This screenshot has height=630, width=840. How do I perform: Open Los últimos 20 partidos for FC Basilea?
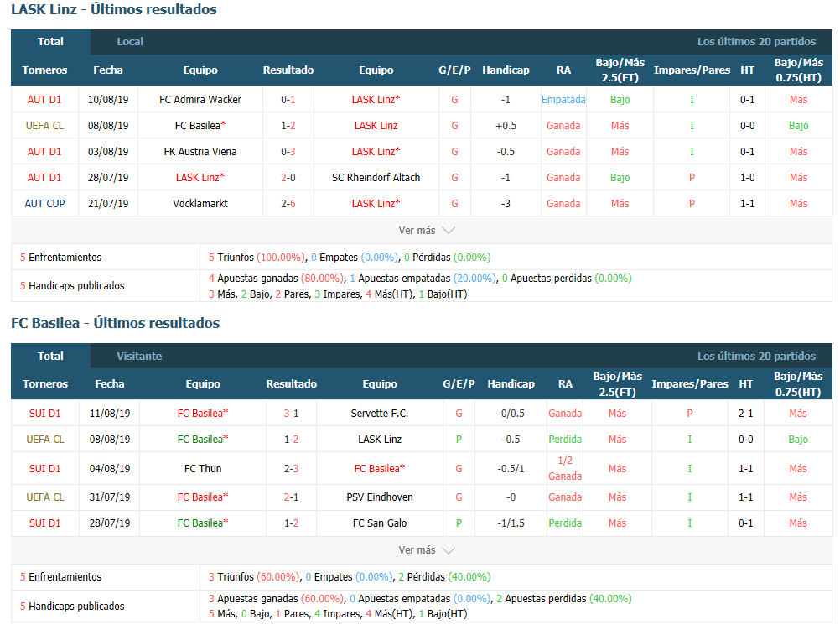[x=756, y=356]
